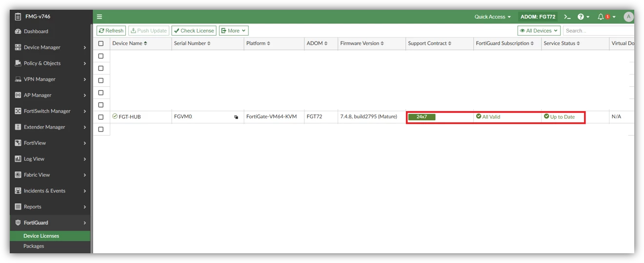
Task: Open the Dashboard sidebar item
Action: coord(50,31)
